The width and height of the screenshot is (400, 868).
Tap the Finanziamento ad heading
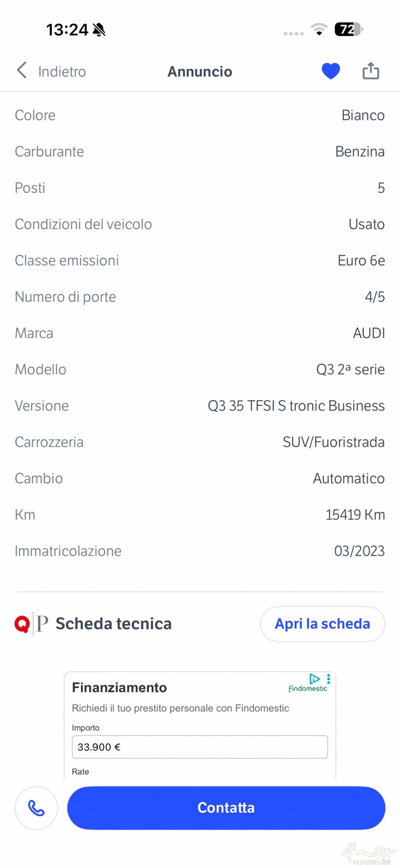pyautogui.click(x=119, y=687)
